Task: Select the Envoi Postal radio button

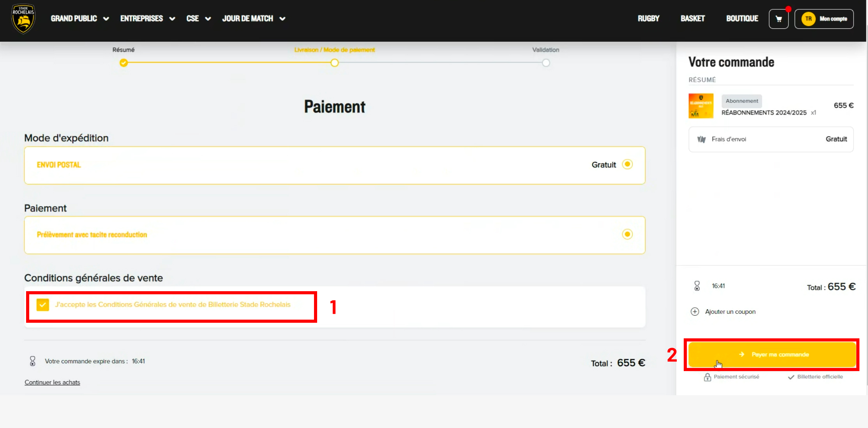Action: (x=627, y=164)
